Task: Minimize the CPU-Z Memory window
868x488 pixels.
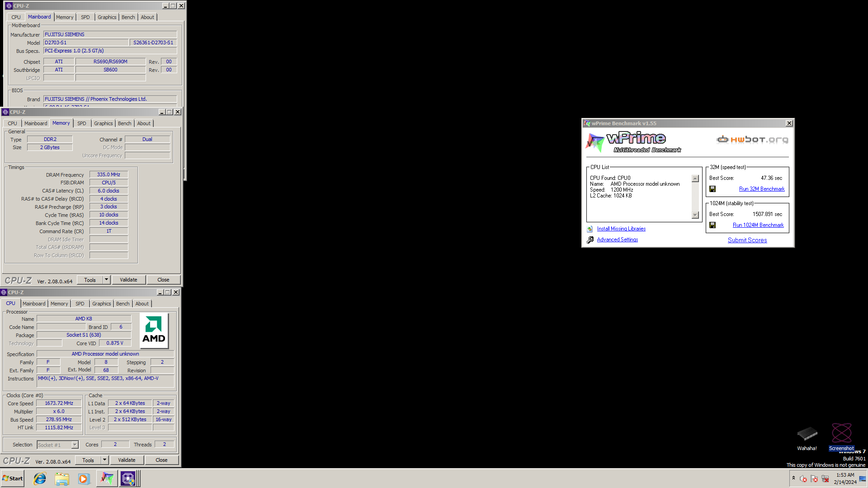Action: click(x=162, y=112)
